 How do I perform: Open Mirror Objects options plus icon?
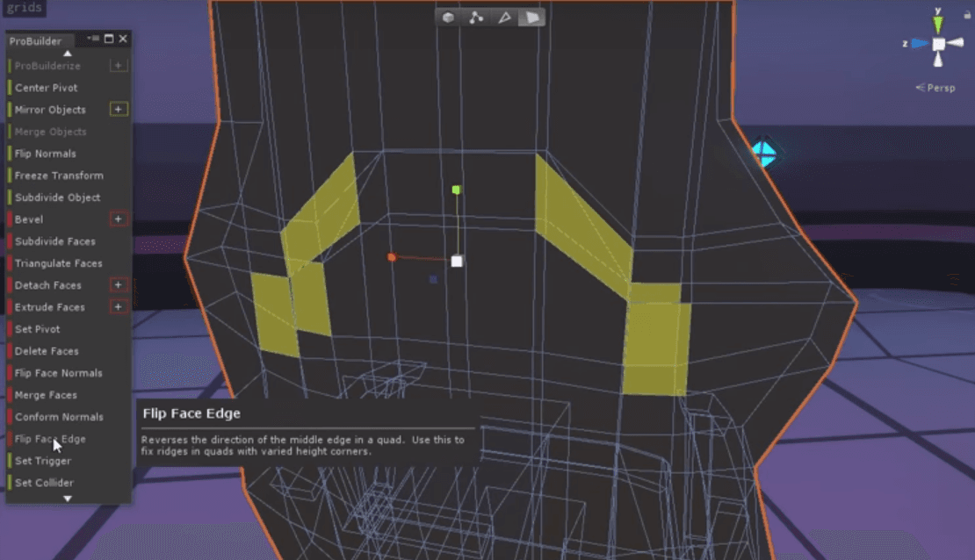(119, 110)
